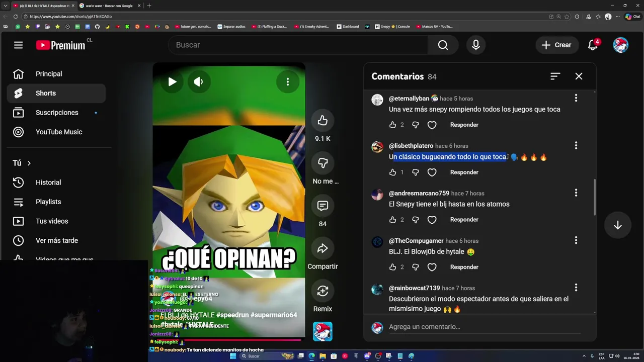Go to YouTube Premium home logo

pos(60,45)
